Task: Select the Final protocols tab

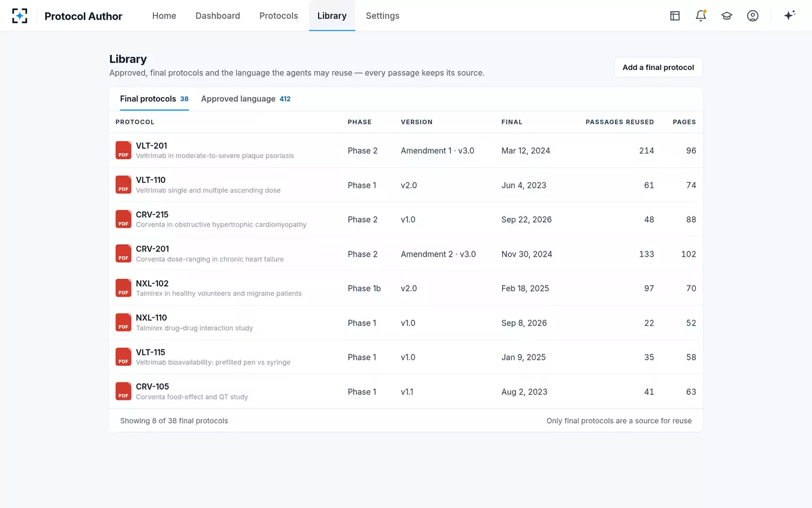Action: click(x=154, y=99)
